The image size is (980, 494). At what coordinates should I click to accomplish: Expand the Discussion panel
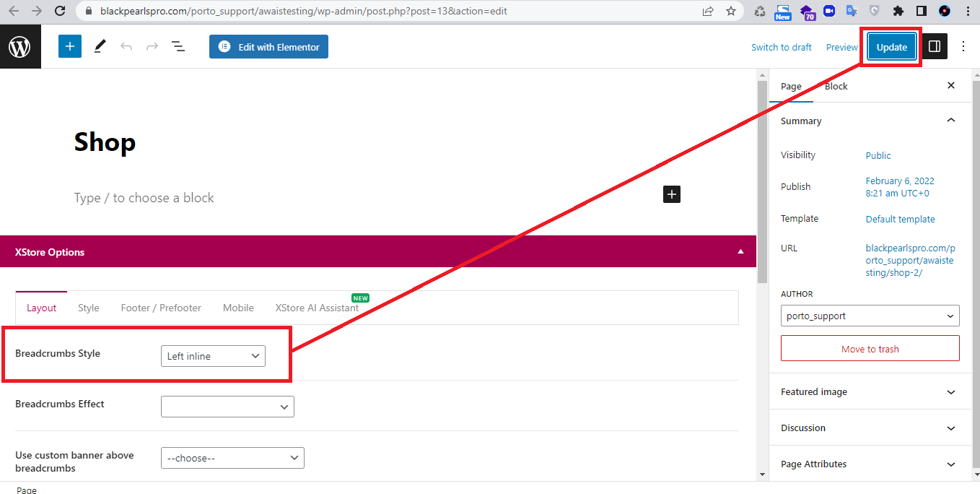[x=870, y=428]
